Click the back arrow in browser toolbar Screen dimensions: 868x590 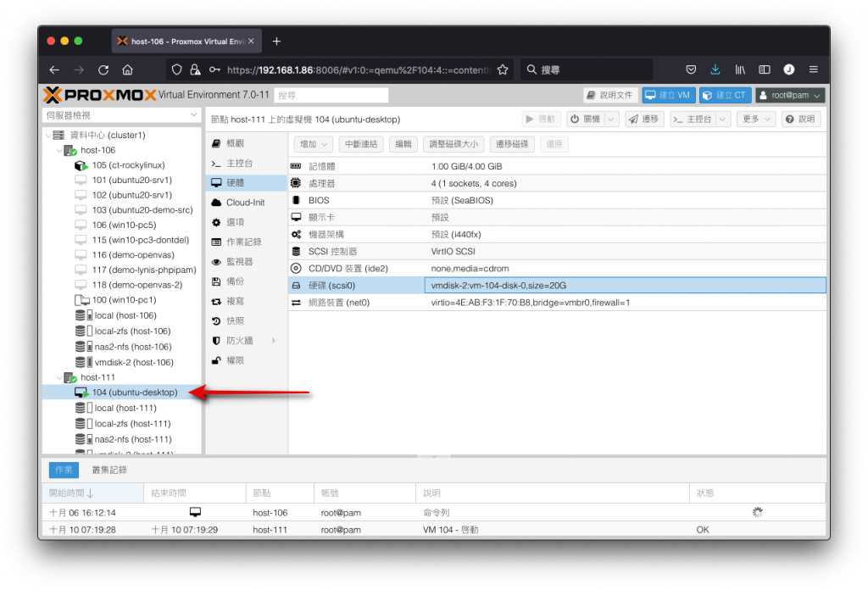54,70
